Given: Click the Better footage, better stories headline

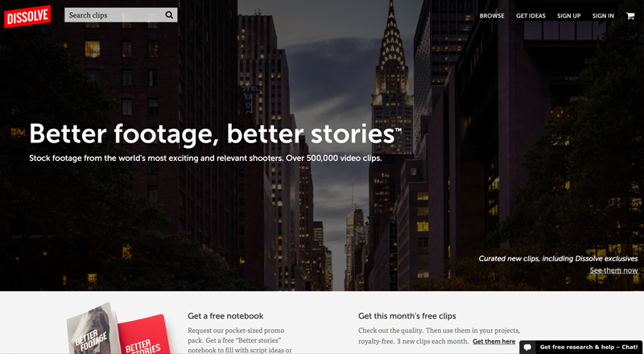Looking at the screenshot, I should pos(215,134).
